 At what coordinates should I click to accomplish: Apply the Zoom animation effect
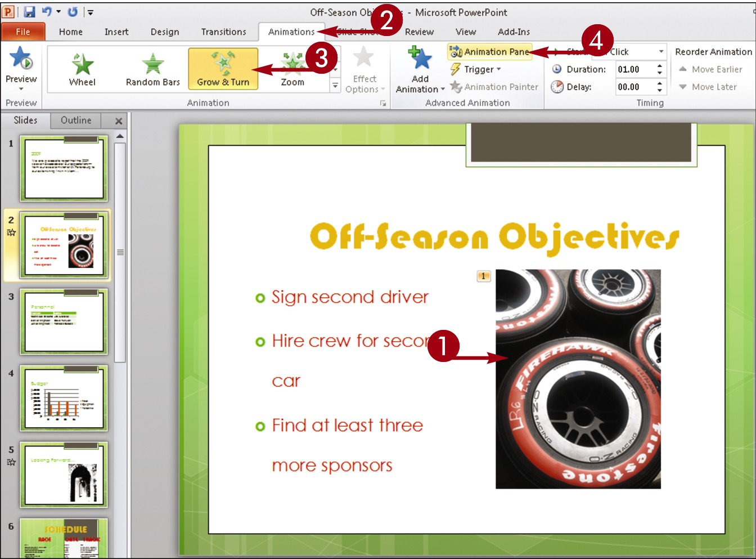[292, 69]
